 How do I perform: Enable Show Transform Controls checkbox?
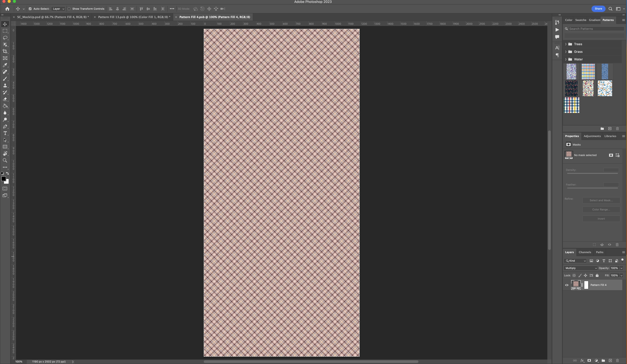coord(69,9)
